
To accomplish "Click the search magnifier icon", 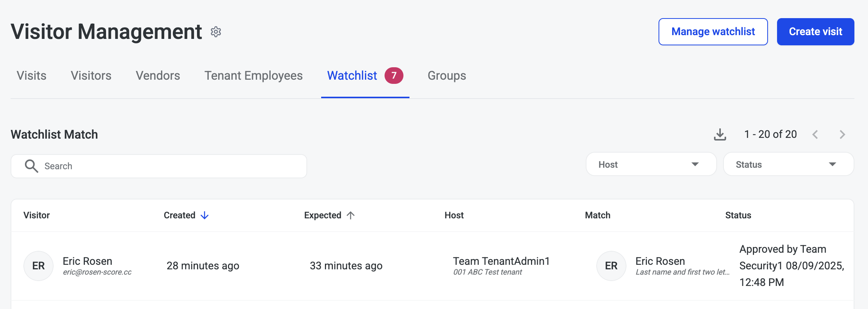I will [31, 166].
